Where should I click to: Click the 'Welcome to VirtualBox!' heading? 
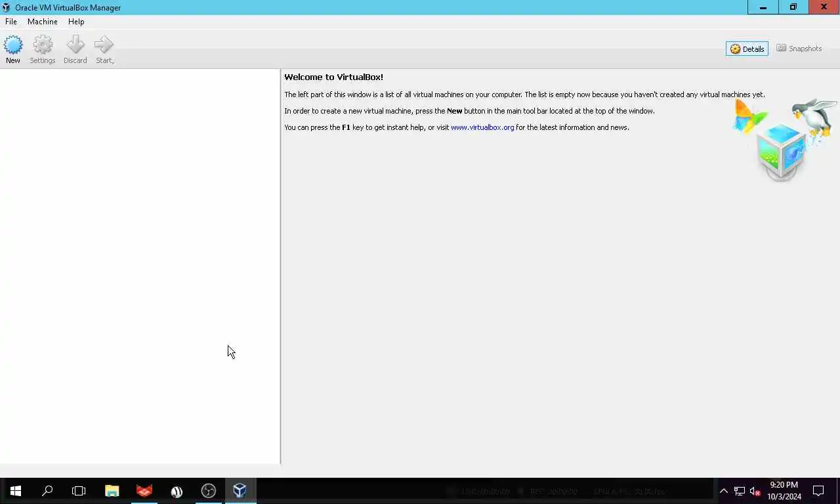[333, 77]
